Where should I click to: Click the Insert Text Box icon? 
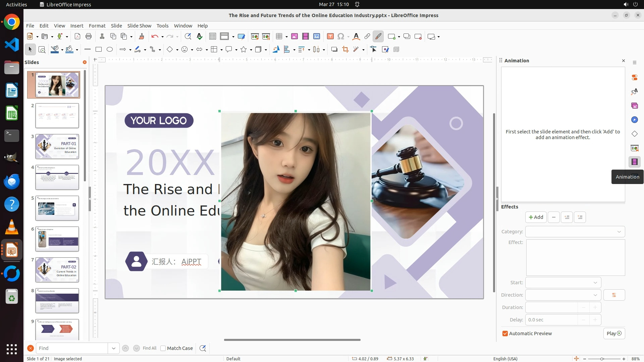330,37
